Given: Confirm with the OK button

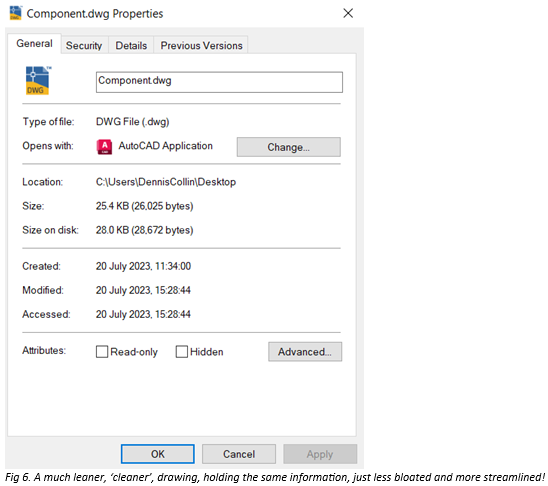Looking at the screenshot, I should click(x=158, y=454).
